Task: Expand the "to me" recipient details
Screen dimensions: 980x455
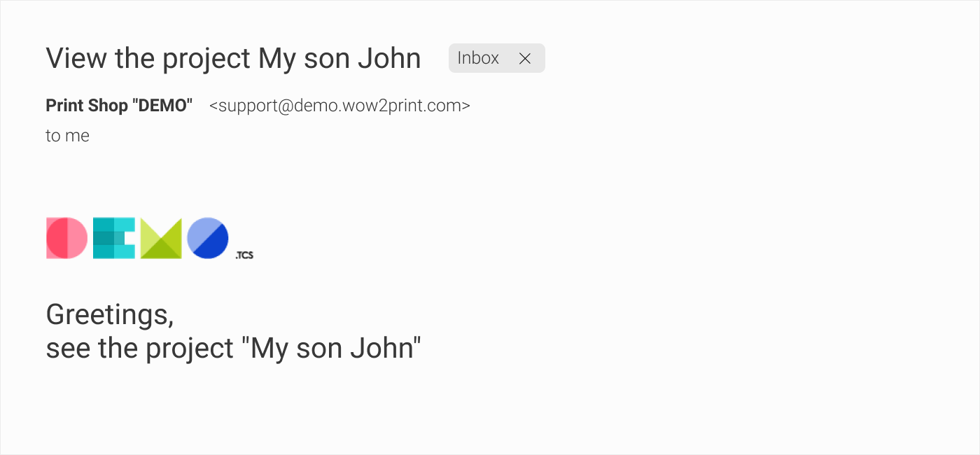Action: 67,136
